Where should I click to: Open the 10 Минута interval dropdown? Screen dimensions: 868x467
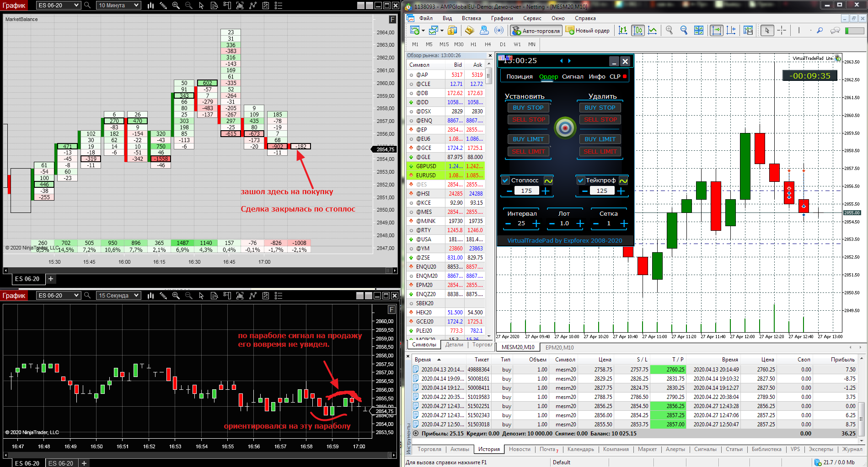tap(118, 5)
